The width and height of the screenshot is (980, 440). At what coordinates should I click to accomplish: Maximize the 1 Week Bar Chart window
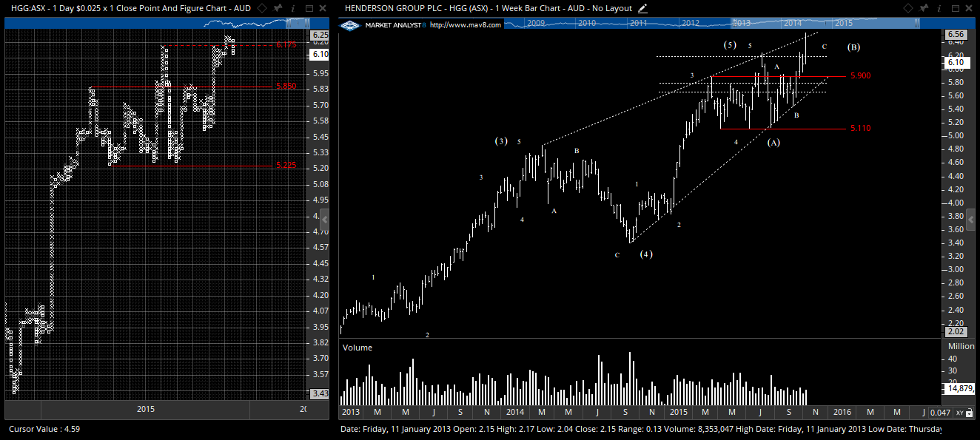[956, 8]
